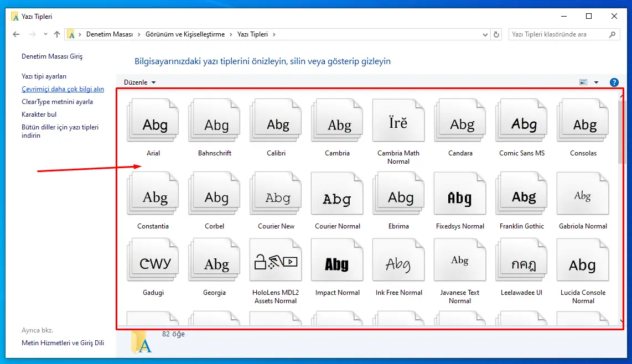Select the Impact Normal font icon

coord(338,259)
